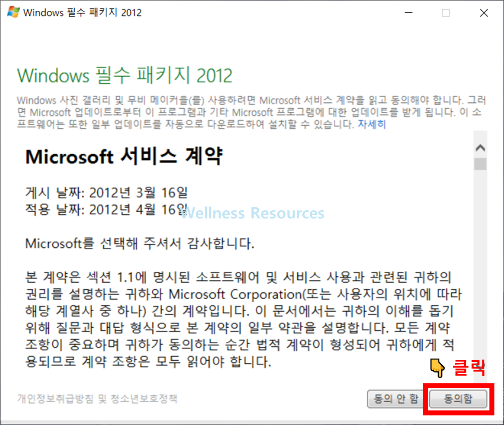Click the Windows flag icon in title bar
Screen dimensions: 504x425
(x=13, y=12)
